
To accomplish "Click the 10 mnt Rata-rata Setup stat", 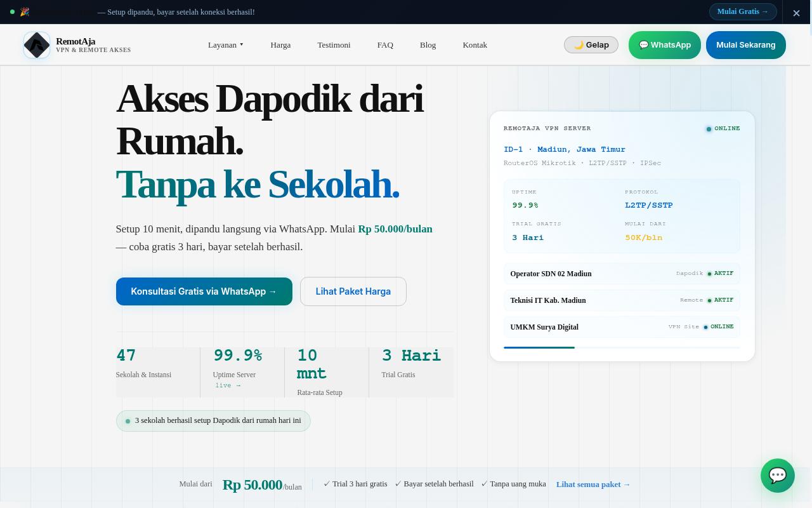I will coord(327,373).
